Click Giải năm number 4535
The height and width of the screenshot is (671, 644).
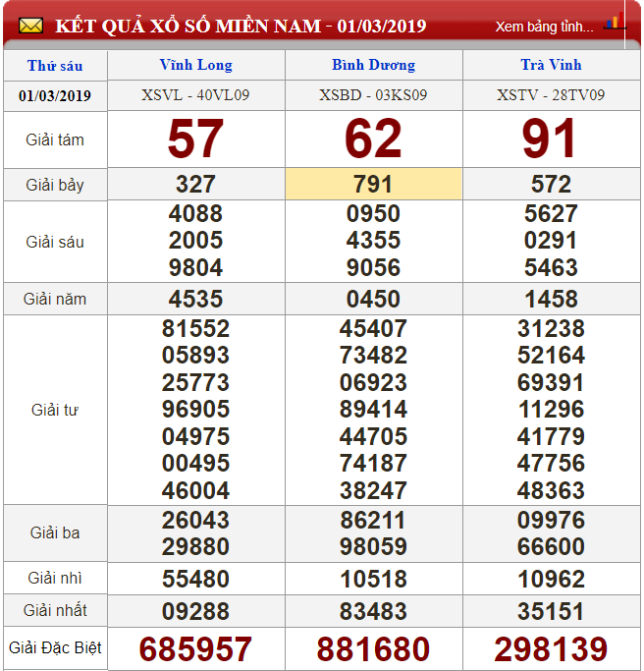pyautogui.click(x=195, y=299)
